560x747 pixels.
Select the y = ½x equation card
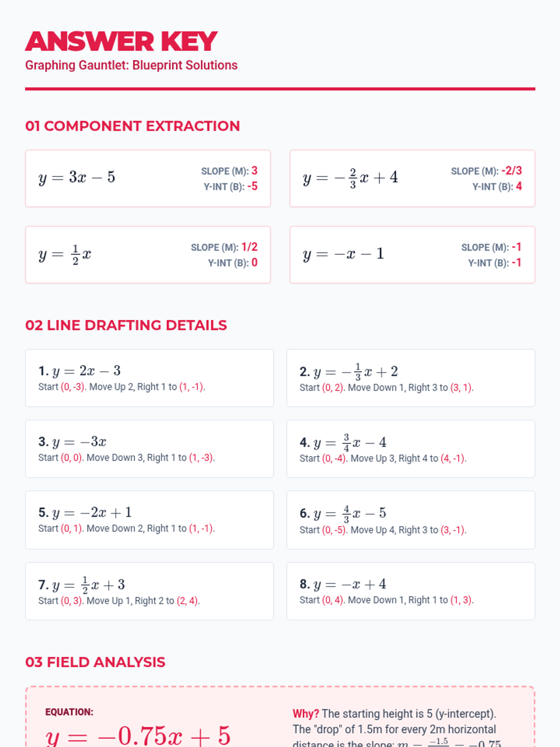click(148, 254)
